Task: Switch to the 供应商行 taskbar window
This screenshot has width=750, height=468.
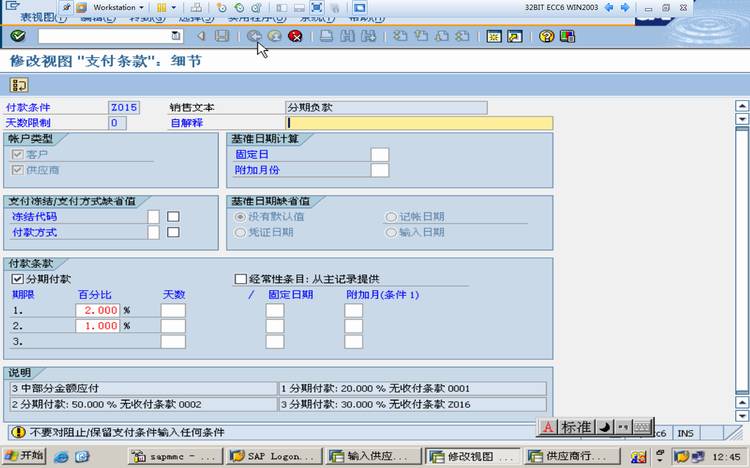Action: (572, 456)
